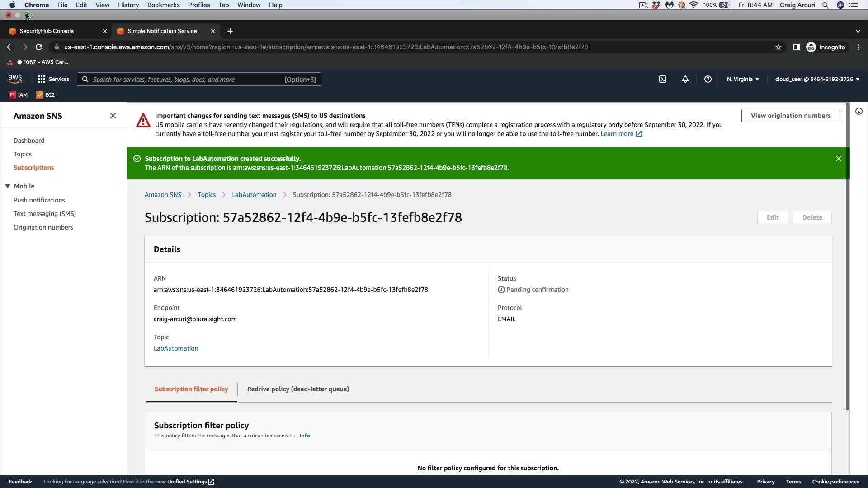868x488 pixels.
Task: Switch to Redrive policy (dead-letter queue) tab
Action: 298,389
